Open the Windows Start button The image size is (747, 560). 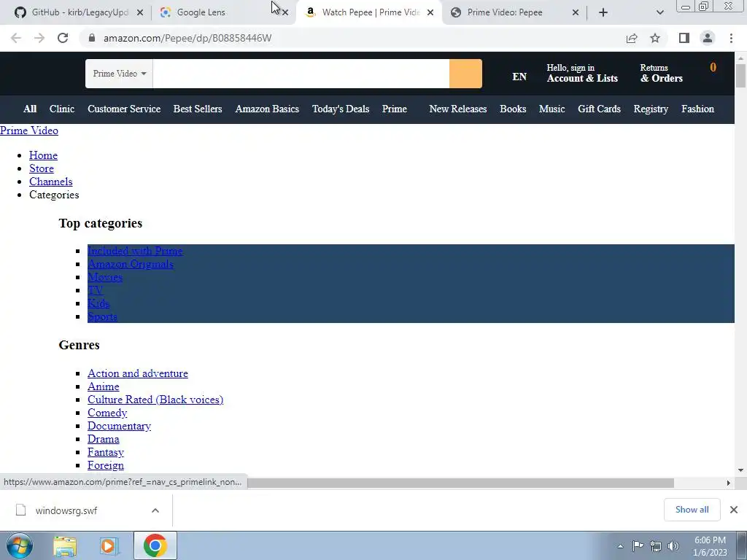click(19, 545)
